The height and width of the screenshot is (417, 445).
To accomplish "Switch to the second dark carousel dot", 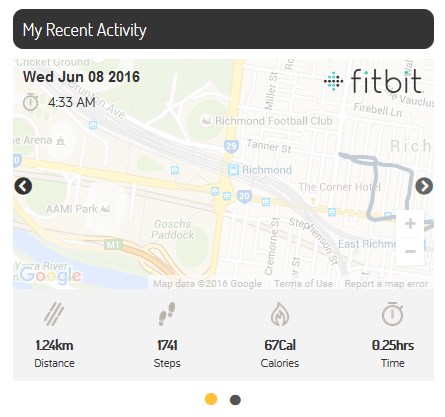I will (x=235, y=400).
